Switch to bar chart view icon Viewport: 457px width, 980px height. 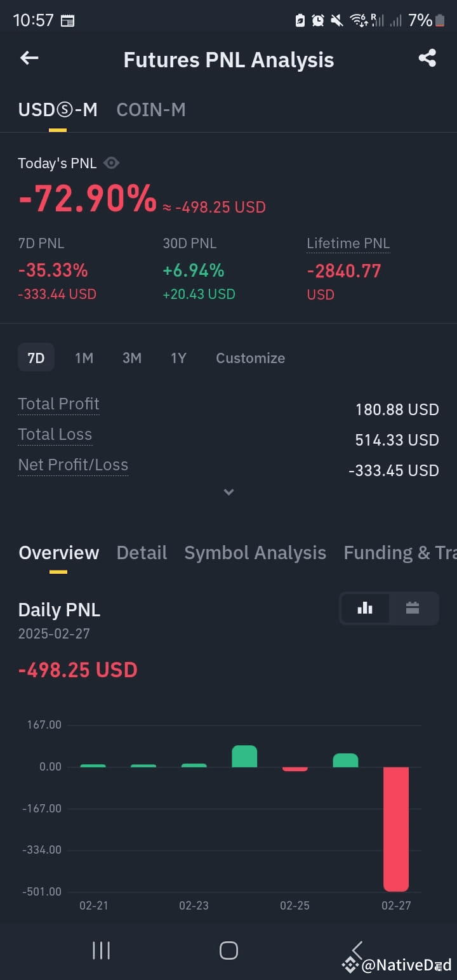(365, 608)
